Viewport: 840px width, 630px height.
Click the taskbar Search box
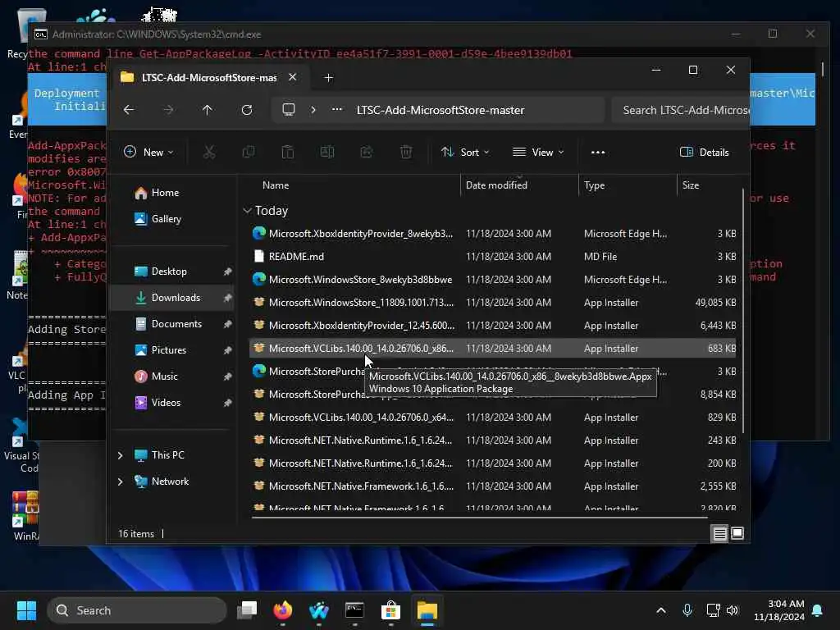click(137, 610)
